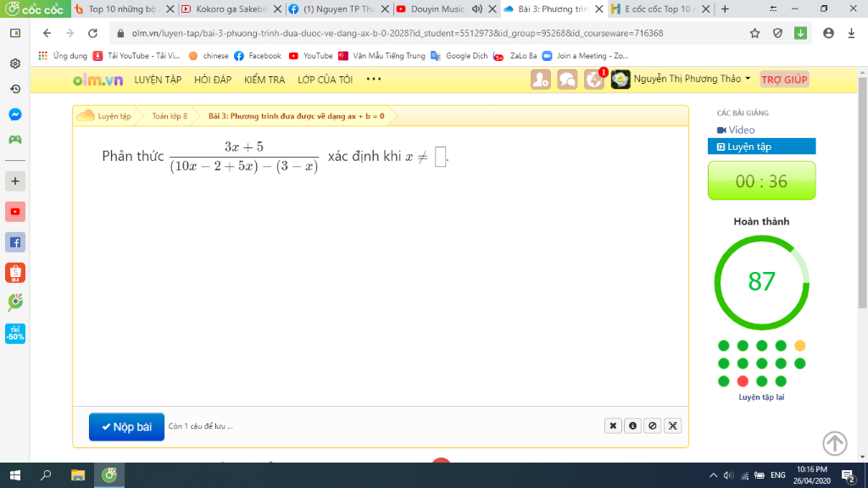Click the prohibited circle icon under the exercise
The width and height of the screenshot is (868, 488).
(653, 425)
